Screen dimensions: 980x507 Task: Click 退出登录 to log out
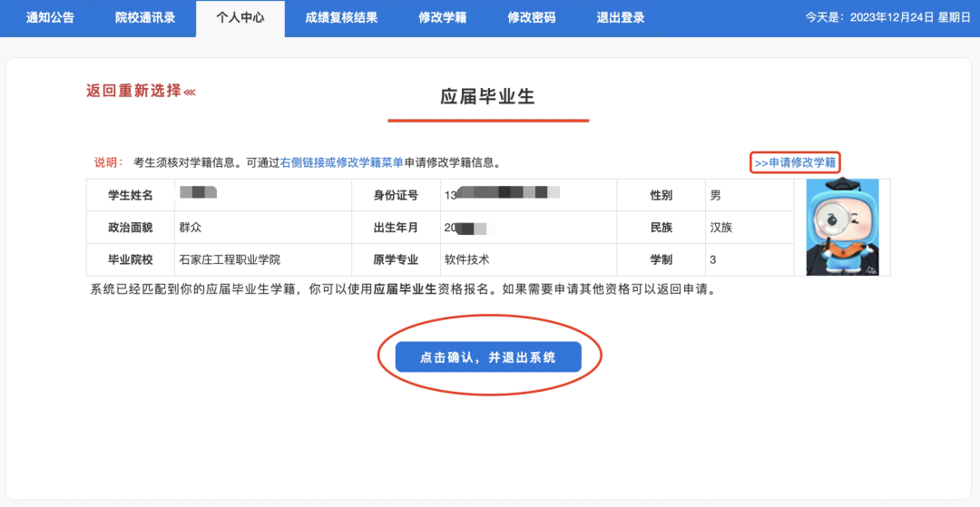point(621,17)
